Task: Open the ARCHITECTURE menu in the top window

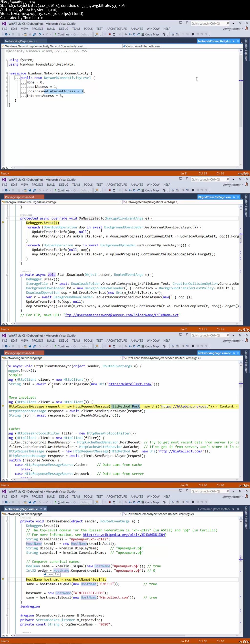Action: 116,29
